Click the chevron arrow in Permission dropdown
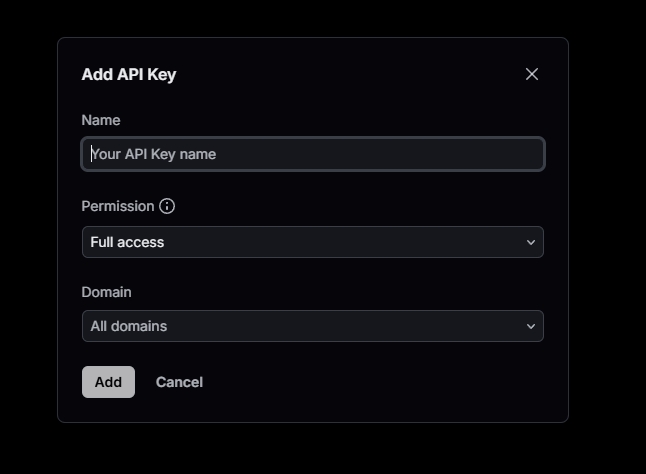Viewport: 646px width, 474px height. point(531,242)
